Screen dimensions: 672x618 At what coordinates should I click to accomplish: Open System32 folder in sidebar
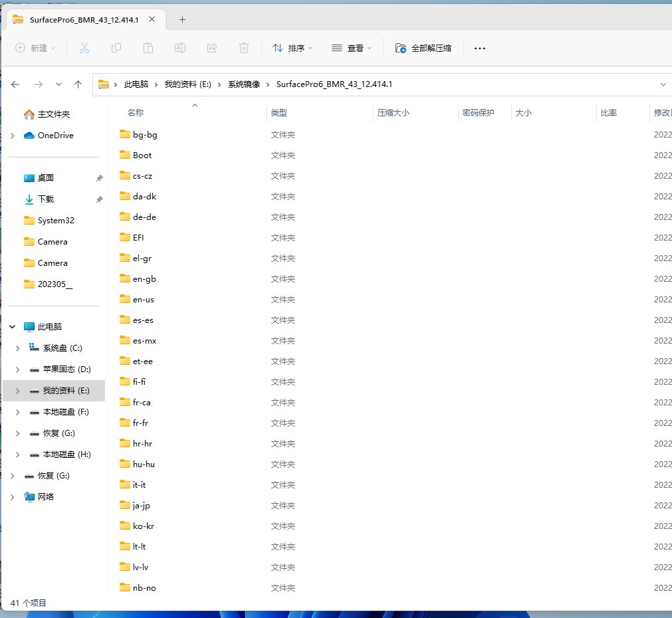pyautogui.click(x=49, y=220)
